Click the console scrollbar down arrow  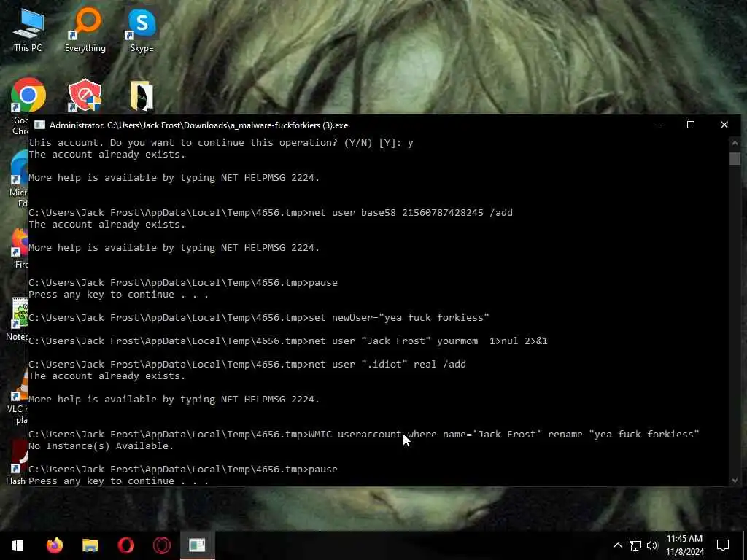click(x=735, y=481)
